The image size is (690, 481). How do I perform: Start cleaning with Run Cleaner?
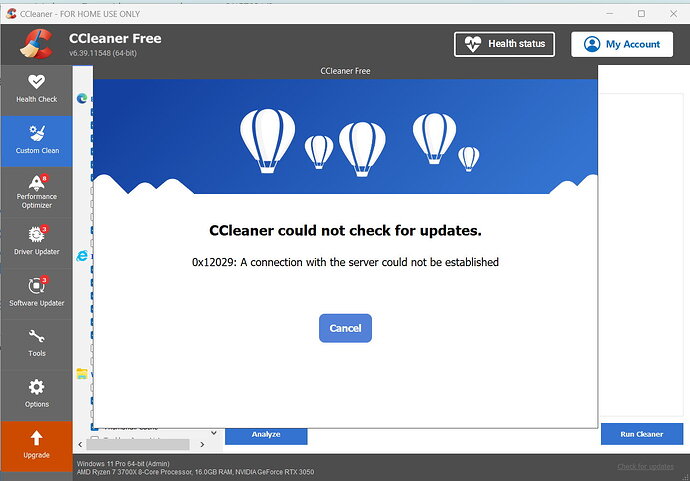tap(641, 434)
